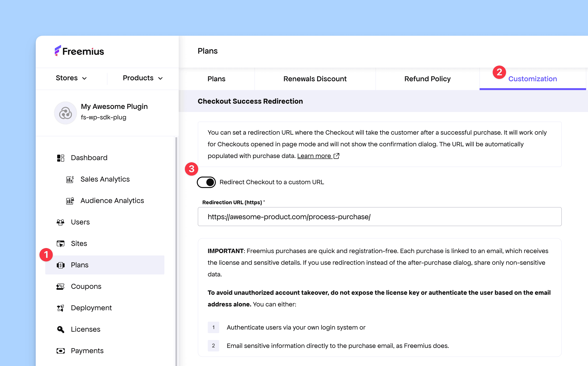Click the Freemius logo
This screenshot has height=366, width=588.
79,51
